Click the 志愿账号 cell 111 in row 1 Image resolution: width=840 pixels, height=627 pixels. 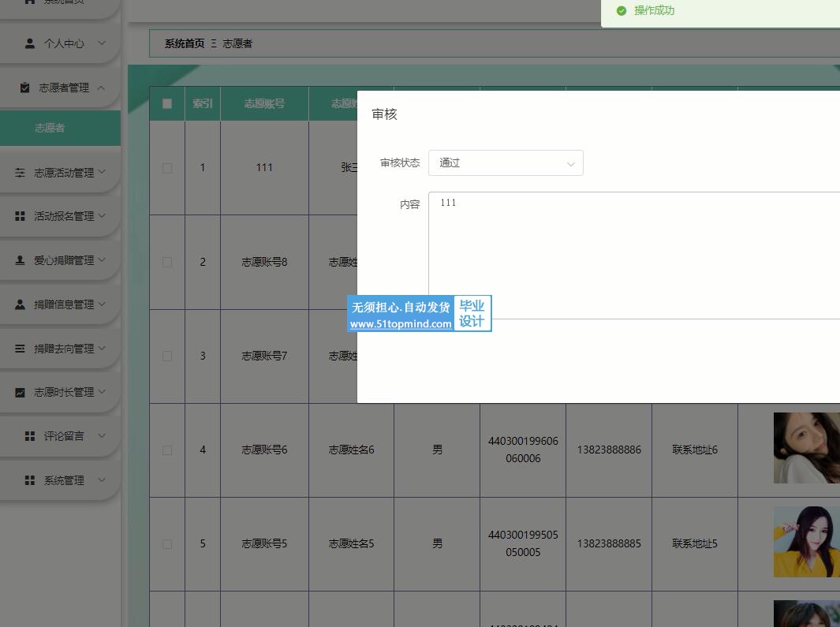(264, 168)
